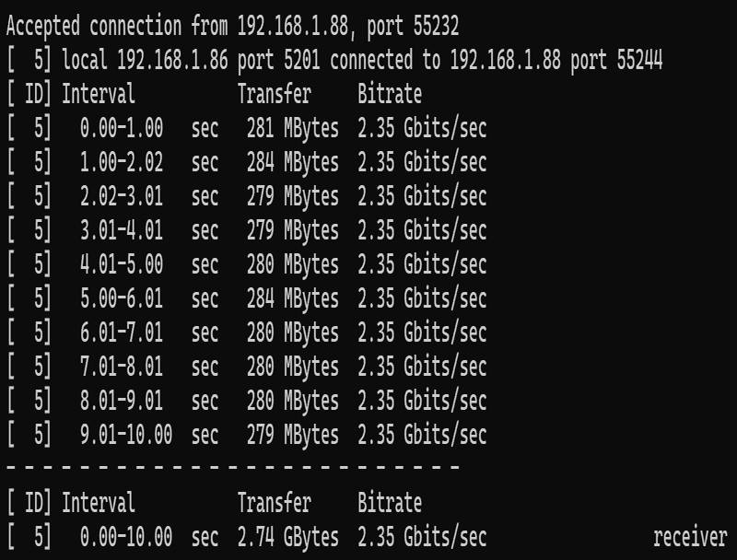737x560 pixels.
Task: Click the word receiver in summary line
Action: 690,537
